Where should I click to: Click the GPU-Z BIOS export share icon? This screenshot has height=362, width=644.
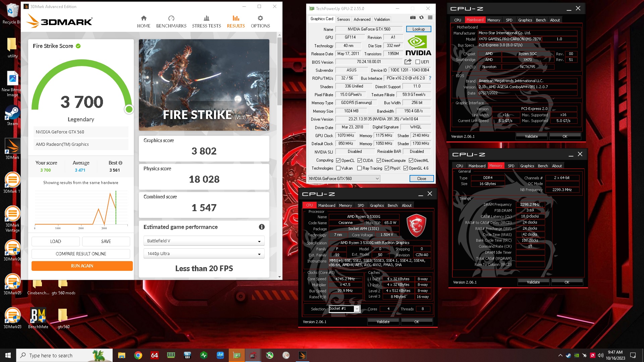coord(408,62)
